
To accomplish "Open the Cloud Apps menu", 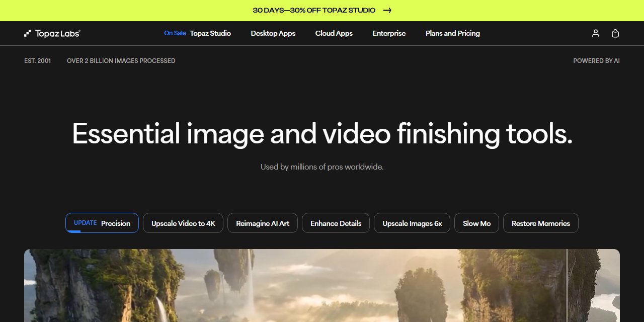I will tap(334, 33).
